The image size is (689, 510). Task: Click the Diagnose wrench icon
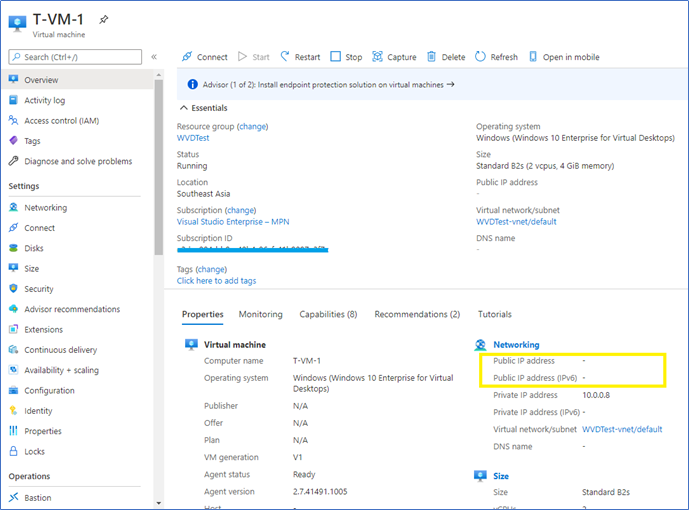point(14,161)
